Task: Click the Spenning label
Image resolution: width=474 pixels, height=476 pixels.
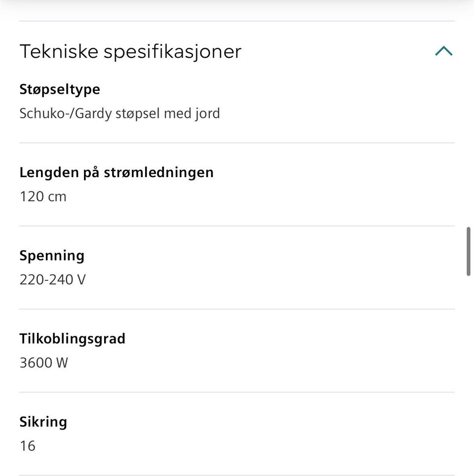Action: [x=52, y=256]
